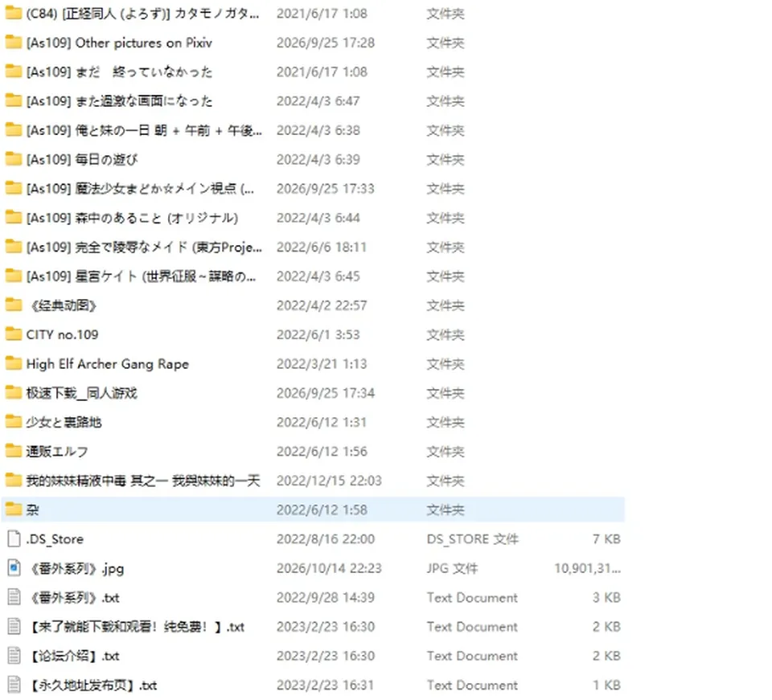
Task: Select the folder name "极速下载_同人游戏"
Action: tap(82, 393)
